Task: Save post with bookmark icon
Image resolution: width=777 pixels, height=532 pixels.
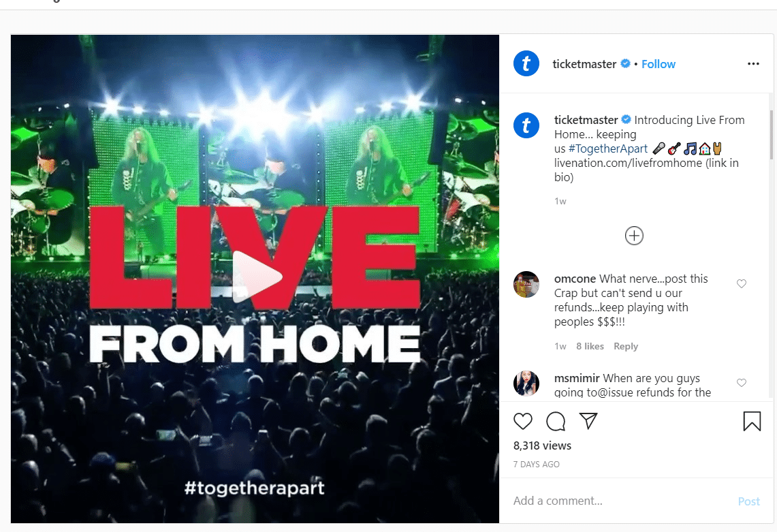Action: (752, 422)
